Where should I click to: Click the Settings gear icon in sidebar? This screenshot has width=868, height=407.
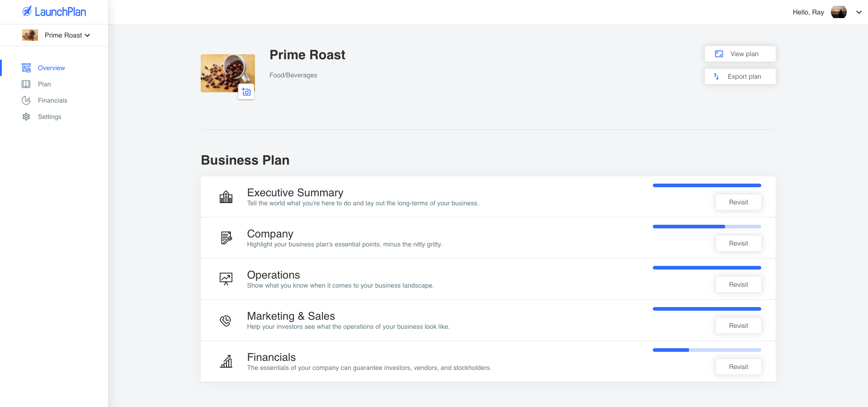click(26, 117)
